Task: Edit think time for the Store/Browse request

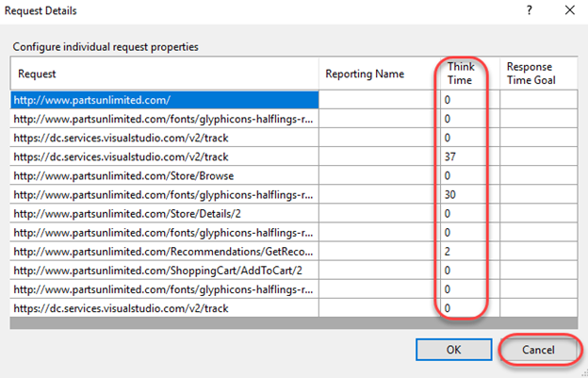Action: tap(470, 175)
